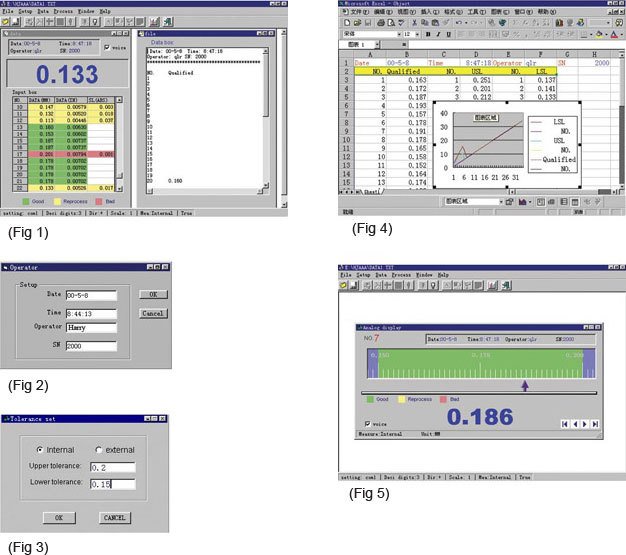Click the SN field containing 2000
The height and width of the screenshot is (555, 626).
pyautogui.click(x=91, y=346)
